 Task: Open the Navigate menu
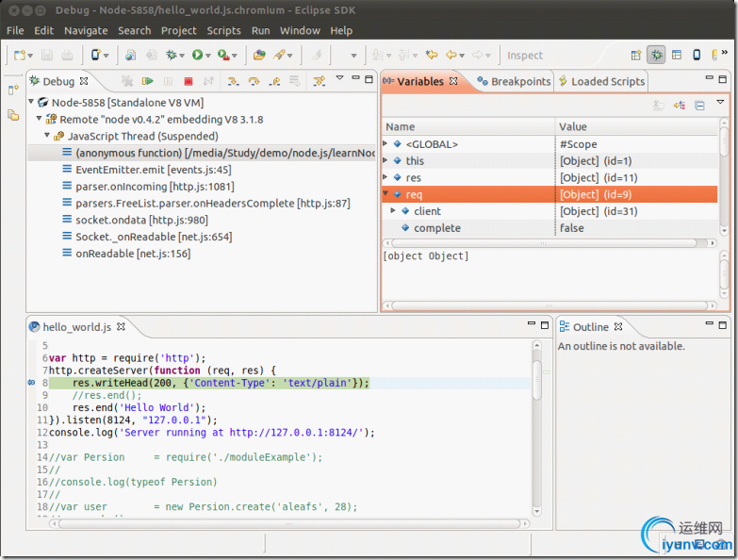tap(86, 30)
